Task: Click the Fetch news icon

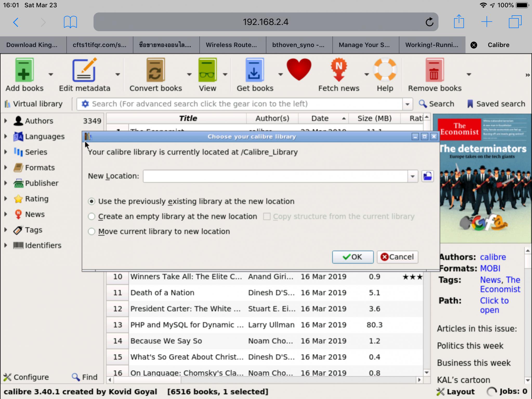Action: (x=339, y=70)
